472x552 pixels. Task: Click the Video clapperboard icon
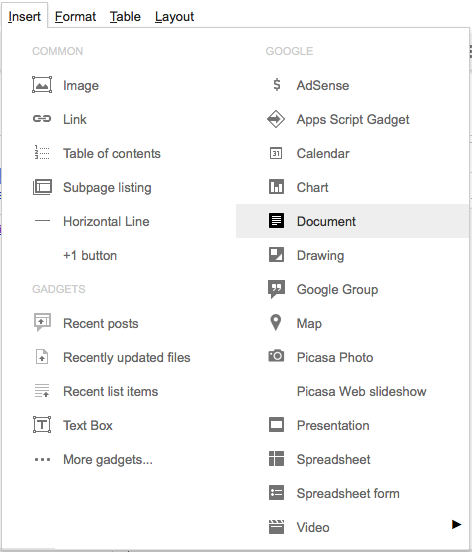click(x=276, y=527)
